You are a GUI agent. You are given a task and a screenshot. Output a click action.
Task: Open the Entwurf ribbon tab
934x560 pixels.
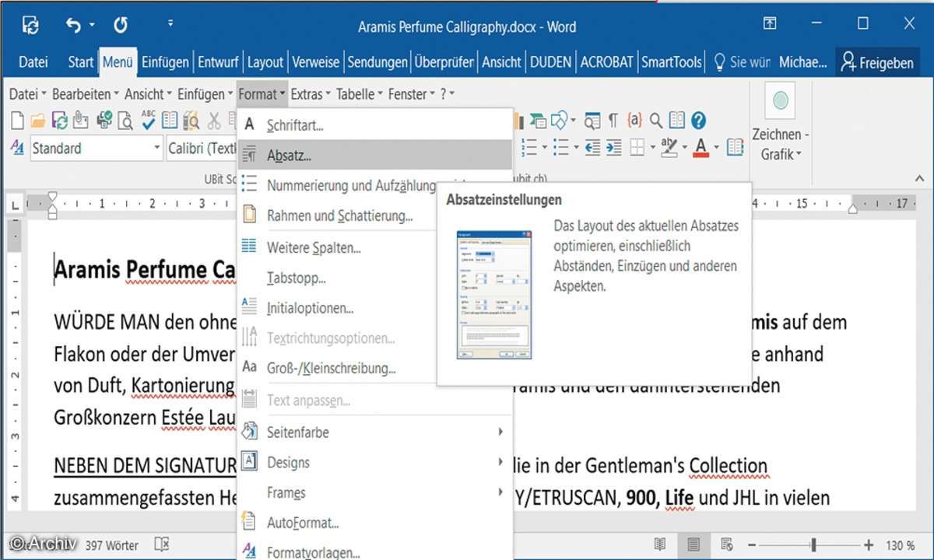(x=218, y=62)
